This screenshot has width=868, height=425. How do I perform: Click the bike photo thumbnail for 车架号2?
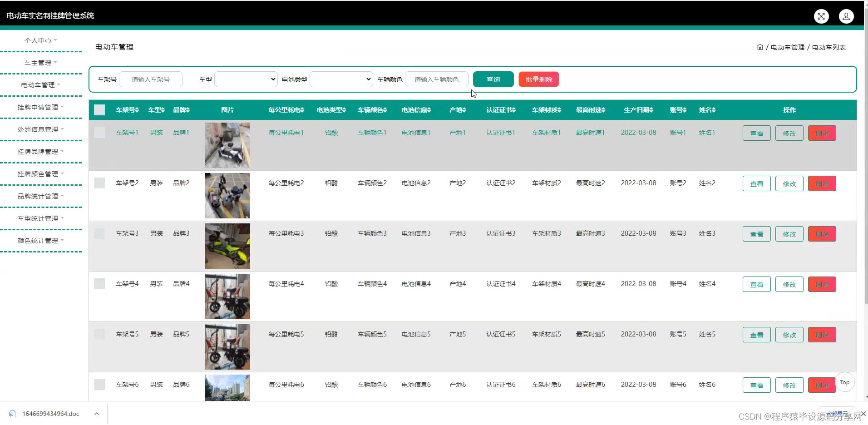(227, 195)
